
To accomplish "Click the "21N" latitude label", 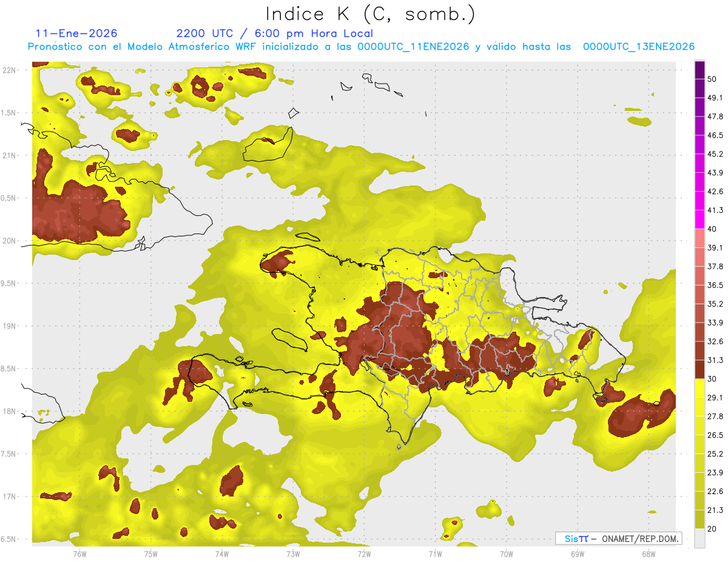I will coord(9,155).
